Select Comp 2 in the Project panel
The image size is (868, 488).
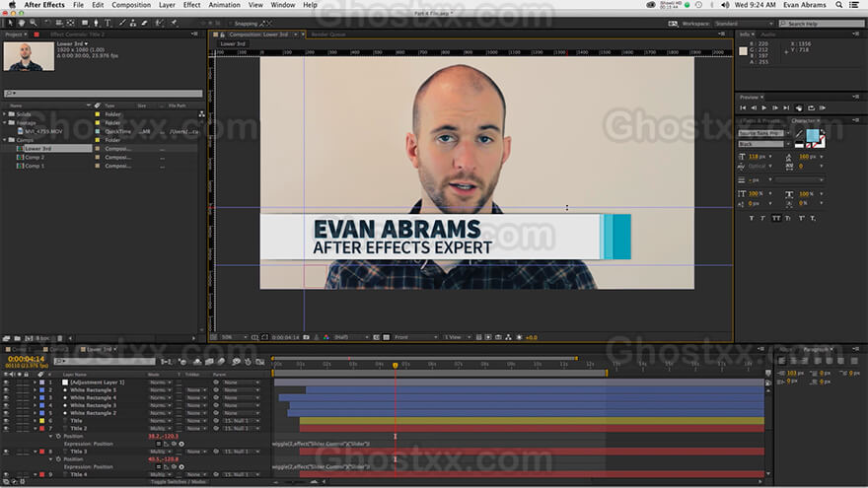pyautogui.click(x=35, y=157)
